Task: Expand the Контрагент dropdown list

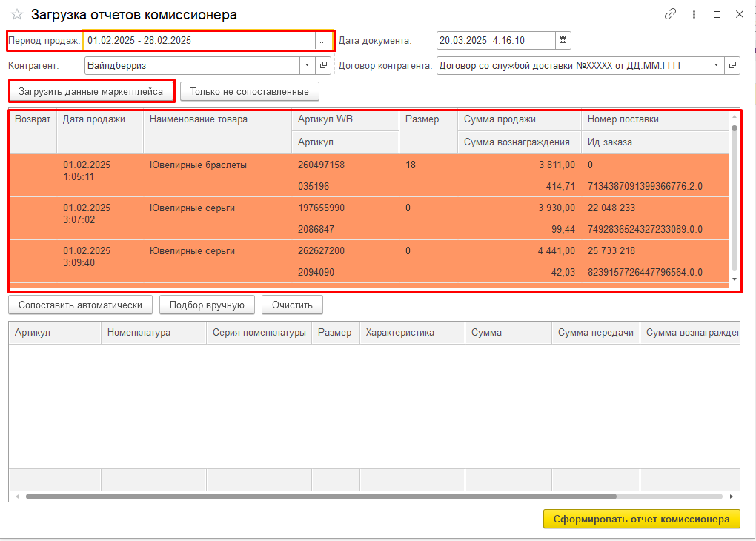Action: pos(307,65)
